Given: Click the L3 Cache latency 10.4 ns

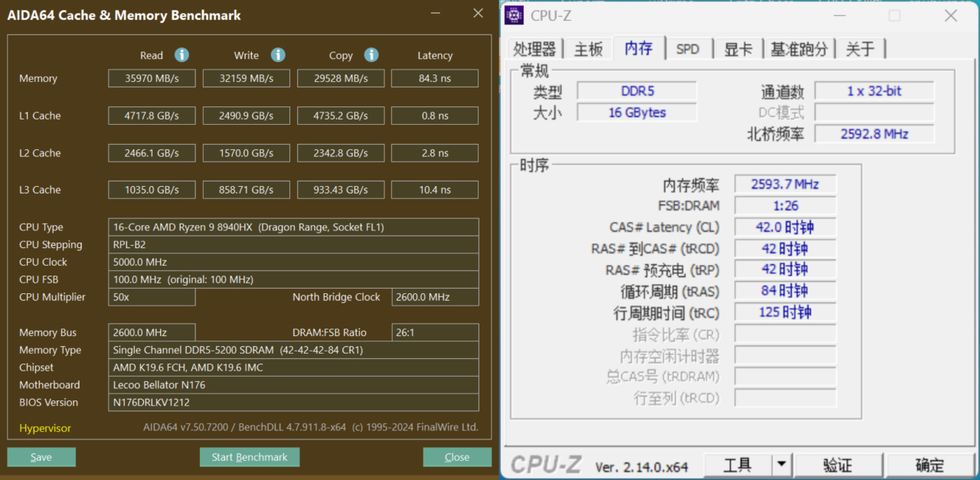Looking at the screenshot, I should (435, 190).
